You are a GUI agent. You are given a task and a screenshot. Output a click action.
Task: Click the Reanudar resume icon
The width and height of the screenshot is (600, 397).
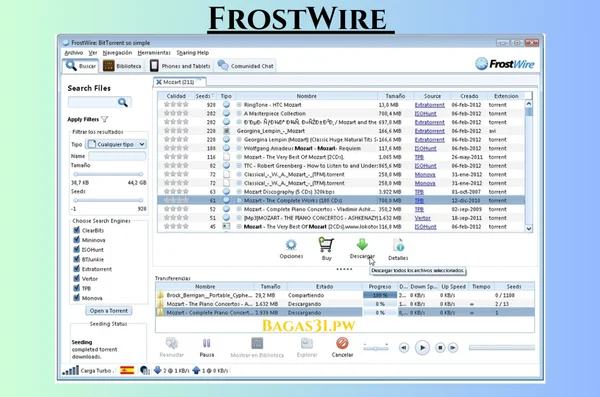(x=171, y=343)
